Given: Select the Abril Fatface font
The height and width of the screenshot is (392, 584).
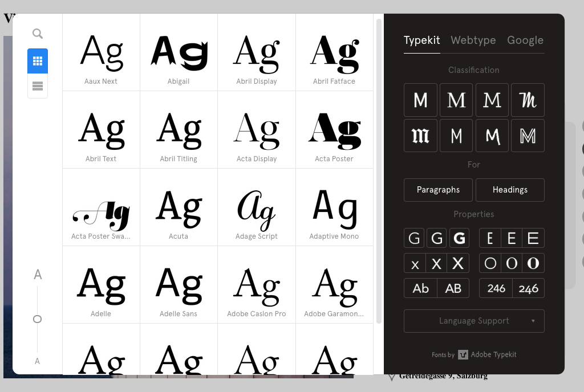Looking at the screenshot, I should (x=334, y=52).
